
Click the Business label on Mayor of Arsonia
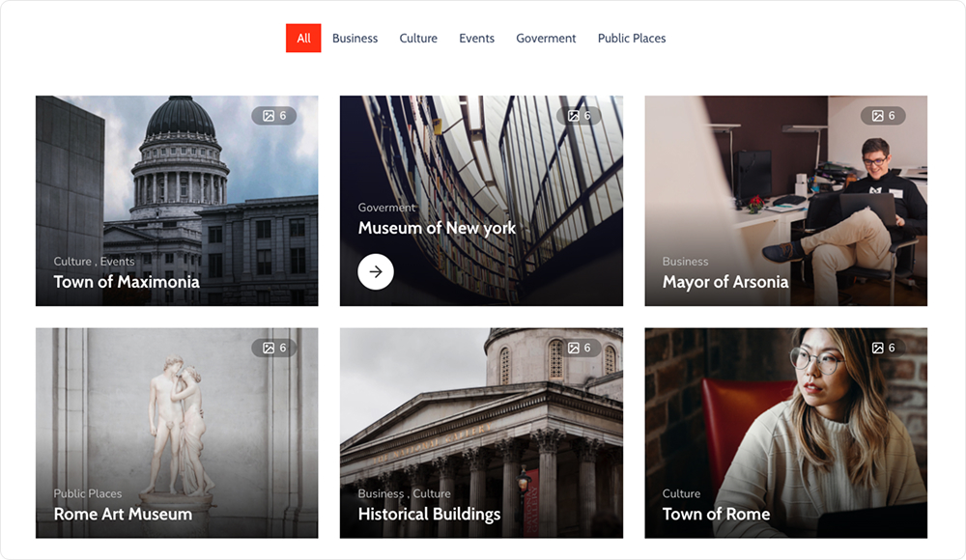click(685, 262)
